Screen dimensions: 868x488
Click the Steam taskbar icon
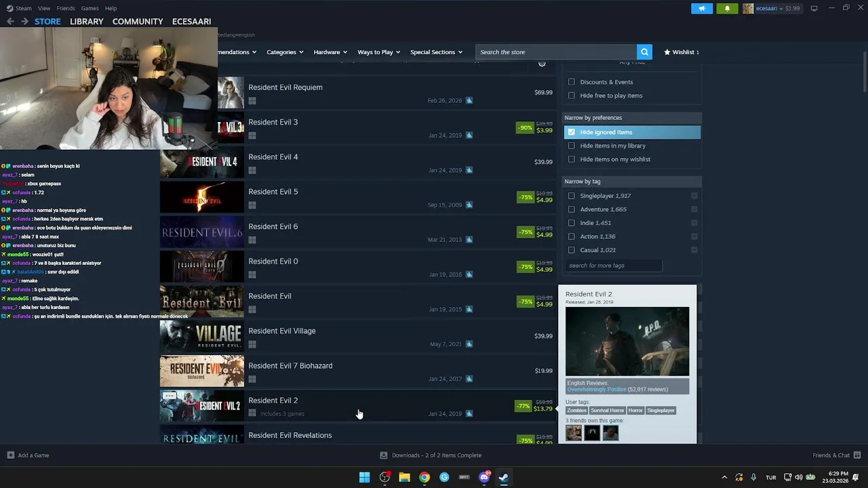[x=504, y=477]
